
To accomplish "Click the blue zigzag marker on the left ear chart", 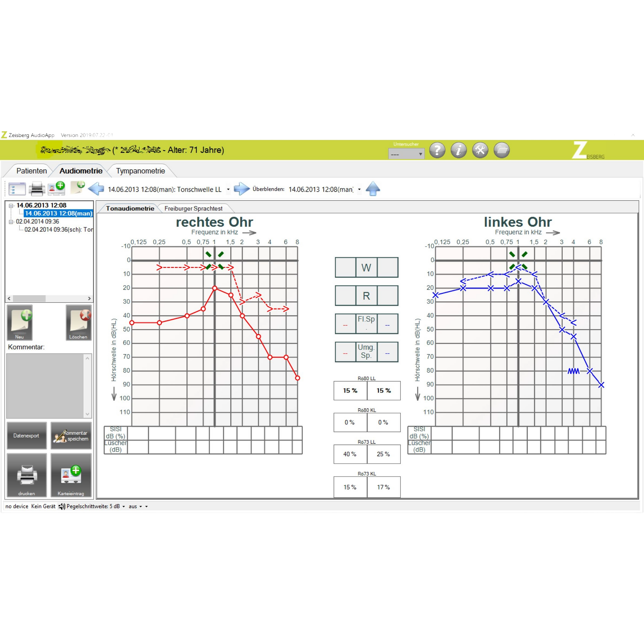I will tap(574, 371).
